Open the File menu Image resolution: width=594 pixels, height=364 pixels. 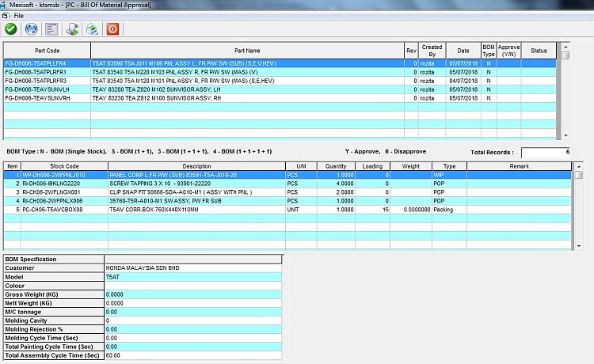[18, 15]
